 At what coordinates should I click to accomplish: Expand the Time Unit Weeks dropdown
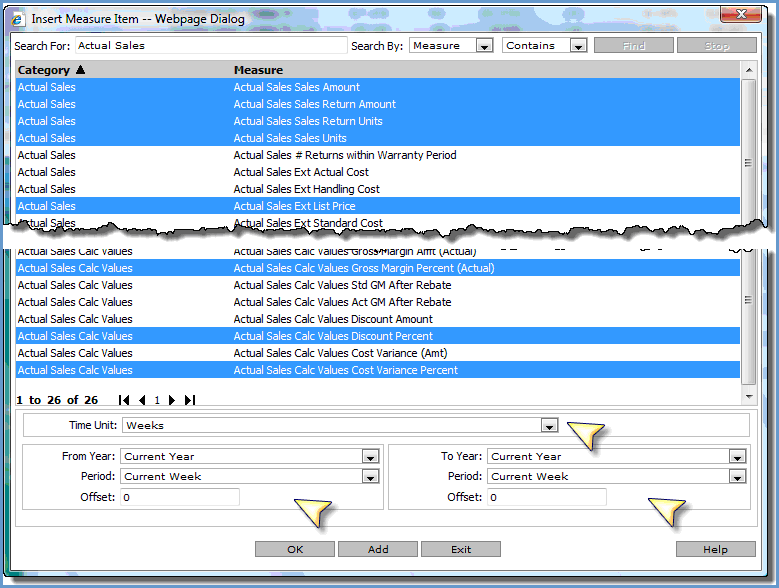coord(548,425)
